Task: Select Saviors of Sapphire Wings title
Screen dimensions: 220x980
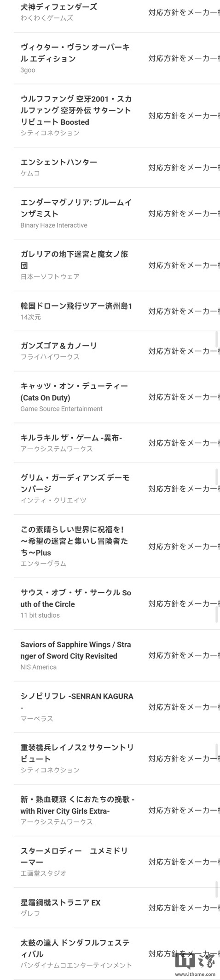Action: click(x=76, y=650)
